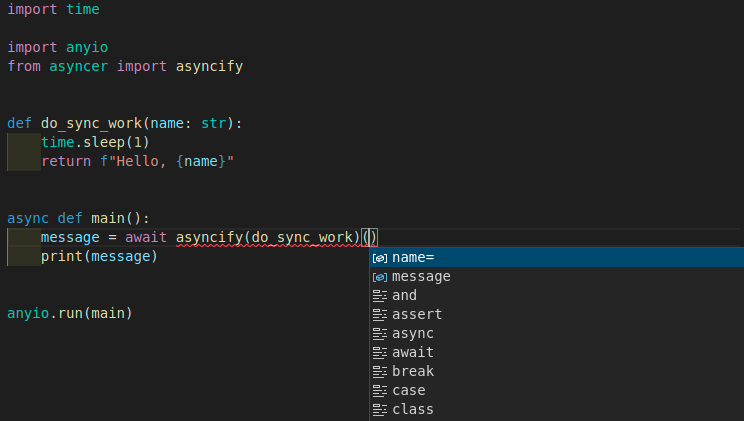Screen dimensions: 744x421
Task: Click the keyword icon next to 'case'
Action: (379, 391)
